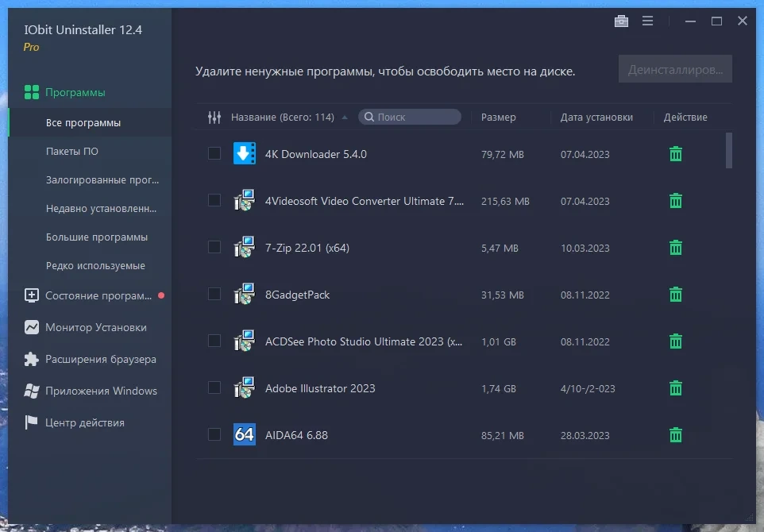Click the installer icon next to 7-Zip 22.01
The image size is (764, 532).
[x=244, y=247]
